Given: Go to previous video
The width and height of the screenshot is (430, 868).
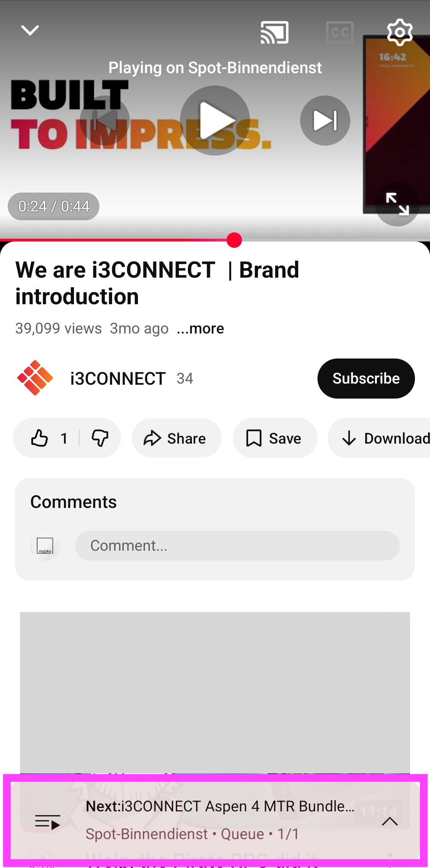Looking at the screenshot, I should coord(104,121).
